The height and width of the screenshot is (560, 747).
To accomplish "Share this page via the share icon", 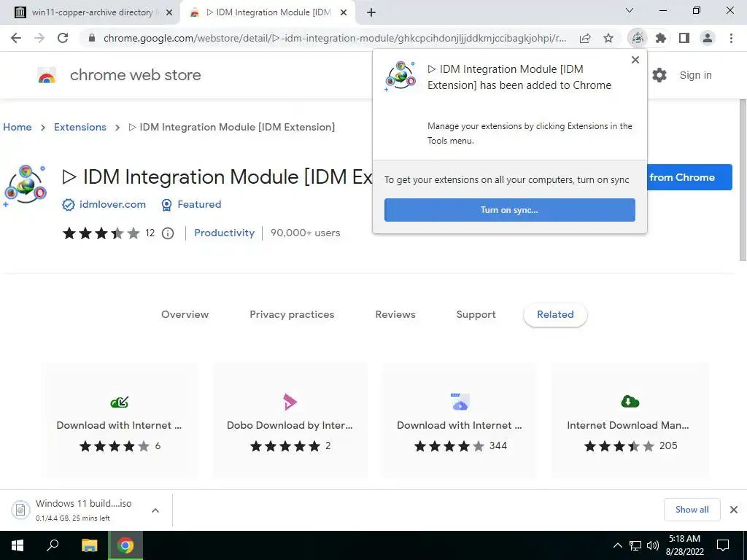I will coord(585,38).
